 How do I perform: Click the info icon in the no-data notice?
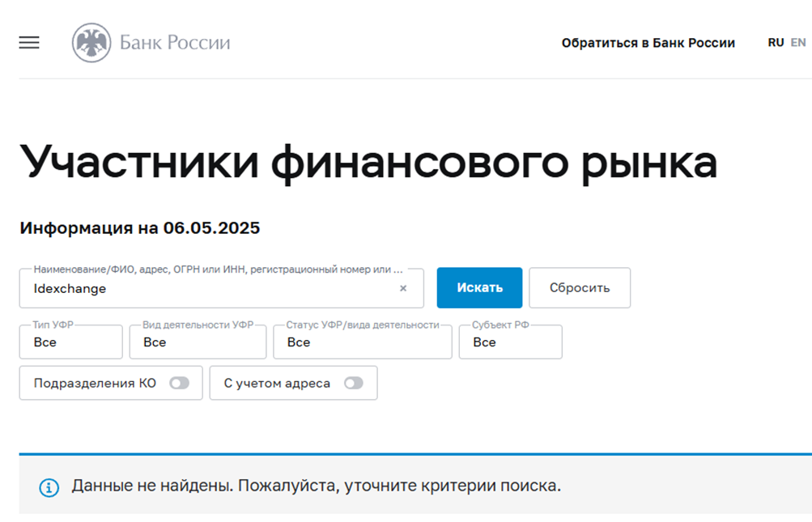click(49, 487)
